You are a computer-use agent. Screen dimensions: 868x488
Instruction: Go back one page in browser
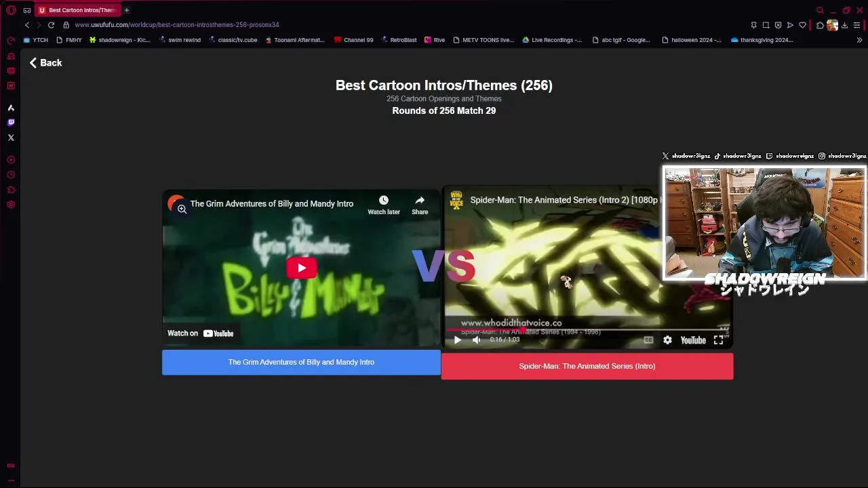27,25
